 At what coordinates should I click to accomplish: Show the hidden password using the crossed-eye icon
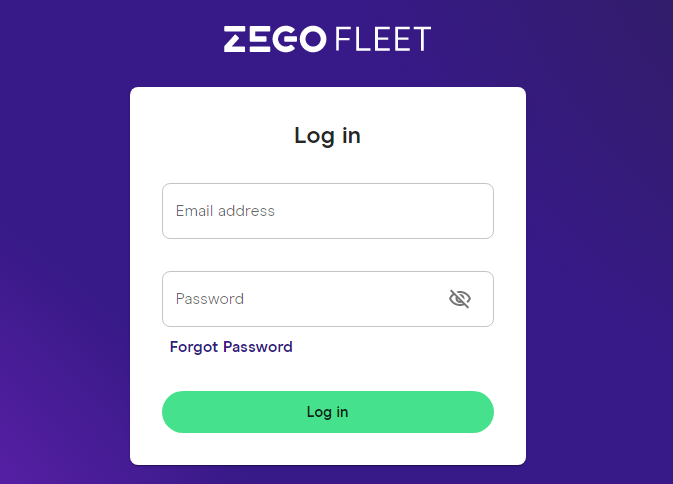(460, 299)
